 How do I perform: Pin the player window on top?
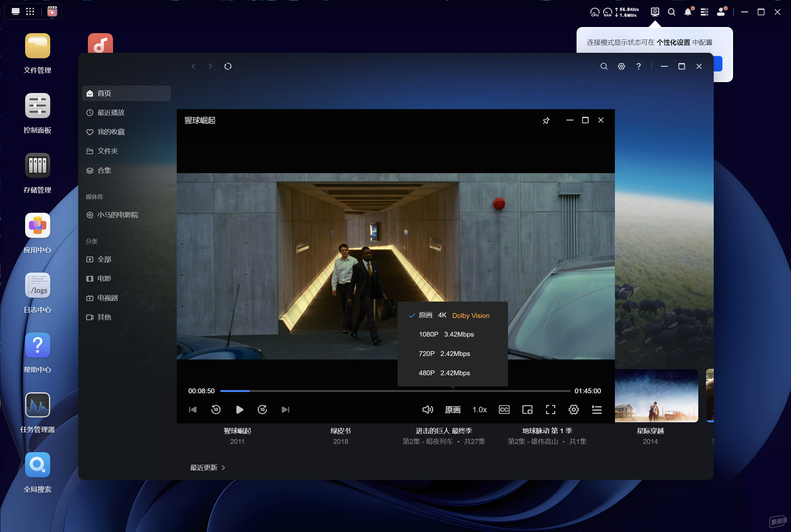(x=546, y=120)
